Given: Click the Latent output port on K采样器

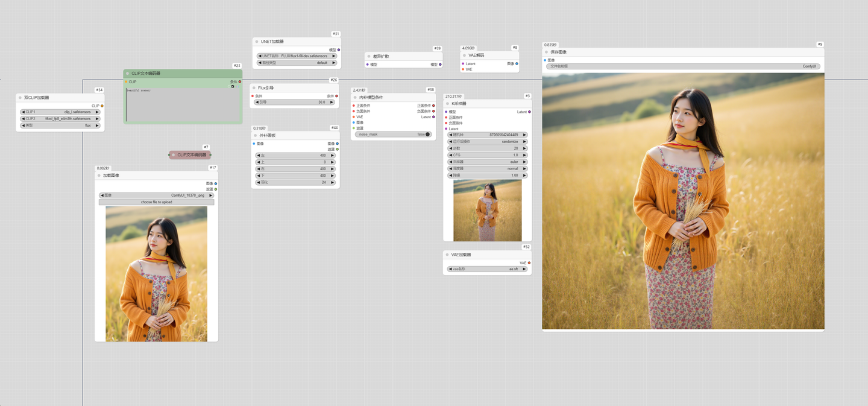Looking at the screenshot, I should click(529, 112).
